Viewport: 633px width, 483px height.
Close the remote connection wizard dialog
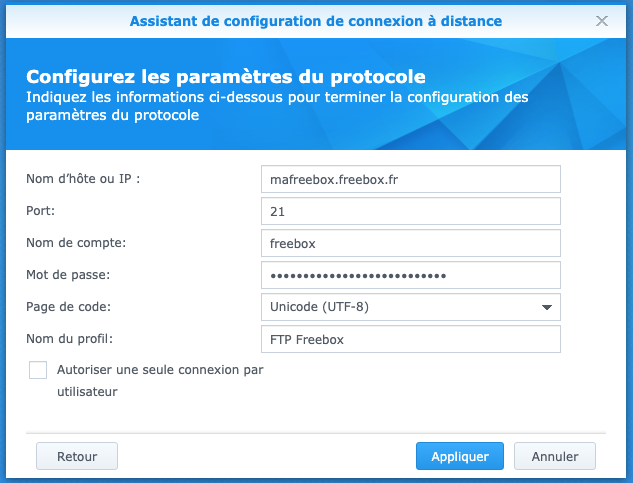(601, 20)
